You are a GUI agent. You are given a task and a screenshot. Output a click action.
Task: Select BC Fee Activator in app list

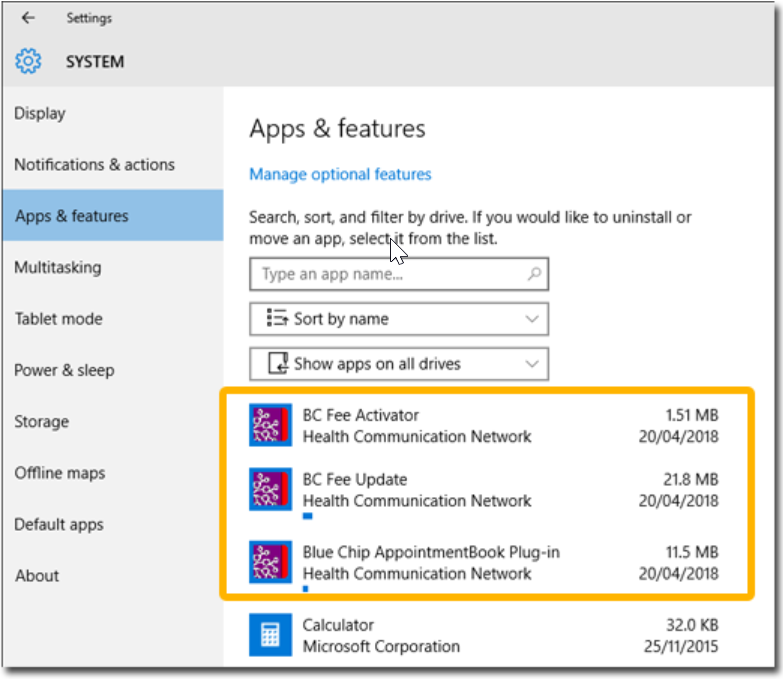tap(484, 425)
